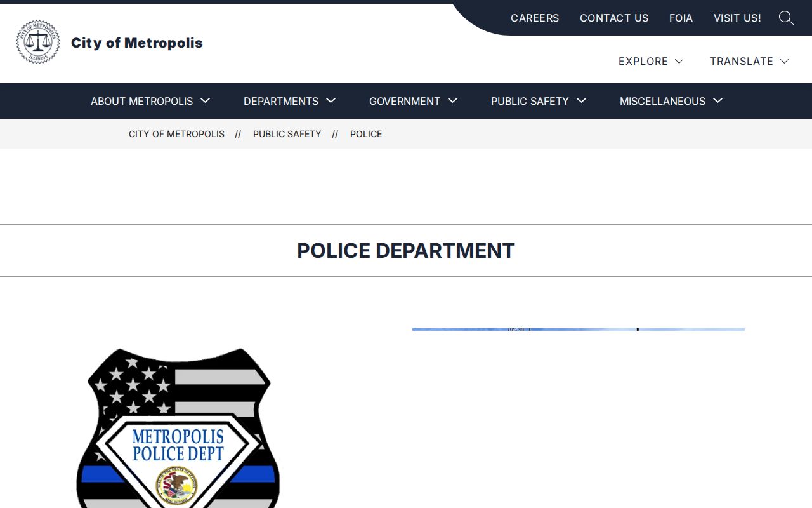Click the chevron beside Government
Screen dimensions: 812x508
452,100
